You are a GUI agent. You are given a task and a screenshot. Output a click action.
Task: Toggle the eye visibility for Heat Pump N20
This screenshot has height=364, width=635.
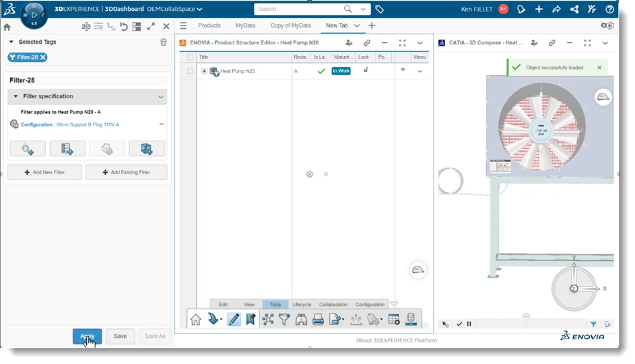(403, 69)
